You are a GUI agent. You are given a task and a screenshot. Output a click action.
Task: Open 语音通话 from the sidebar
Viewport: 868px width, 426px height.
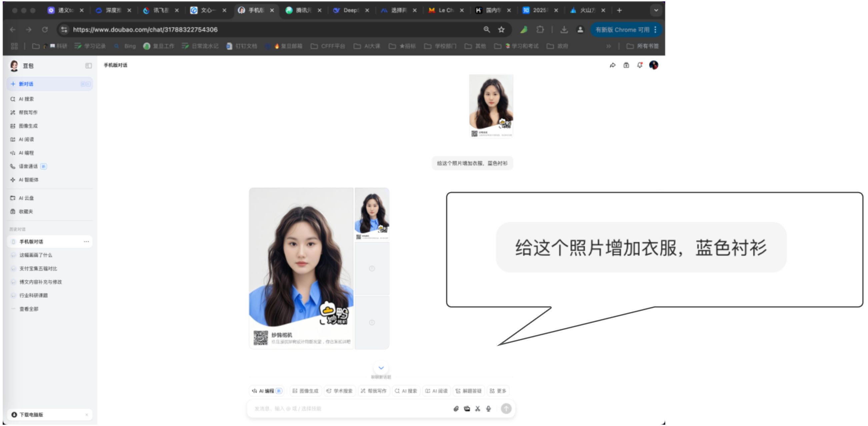click(x=28, y=166)
